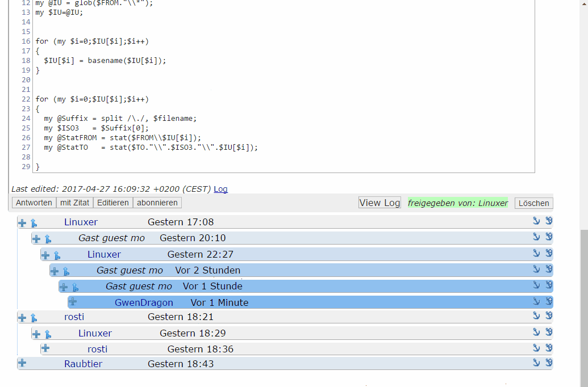Open anchor link for rosti Gestern 18:21 row

point(536,316)
